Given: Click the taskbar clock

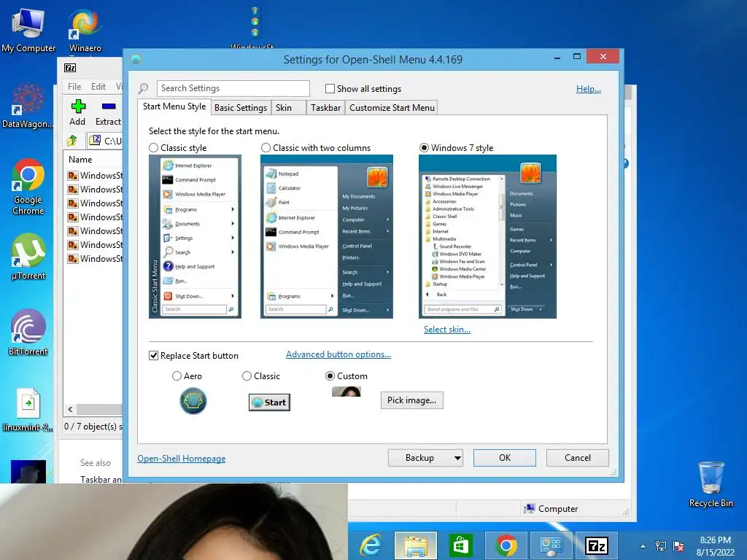Looking at the screenshot, I should [715, 546].
